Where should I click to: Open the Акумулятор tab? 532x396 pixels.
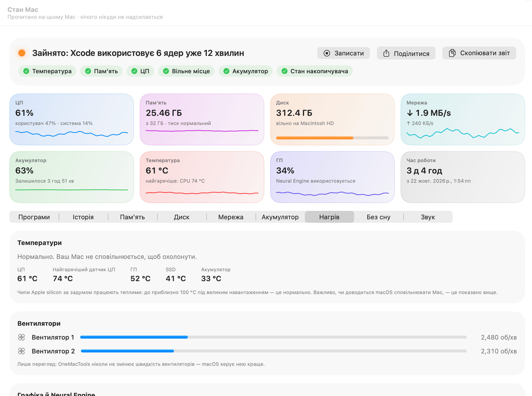pos(280,217)
